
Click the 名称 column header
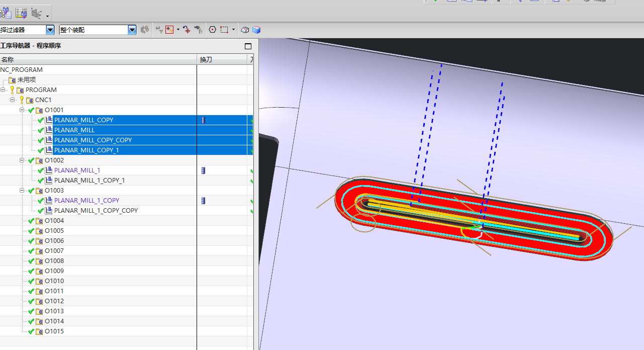coord(98,59)
